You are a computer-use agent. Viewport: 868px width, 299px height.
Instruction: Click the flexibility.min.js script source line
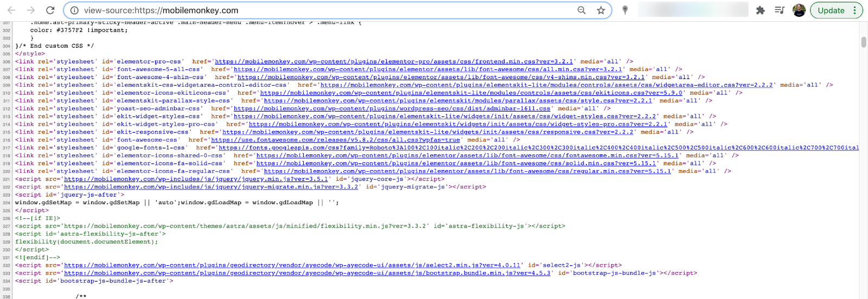tap(290, 226)
